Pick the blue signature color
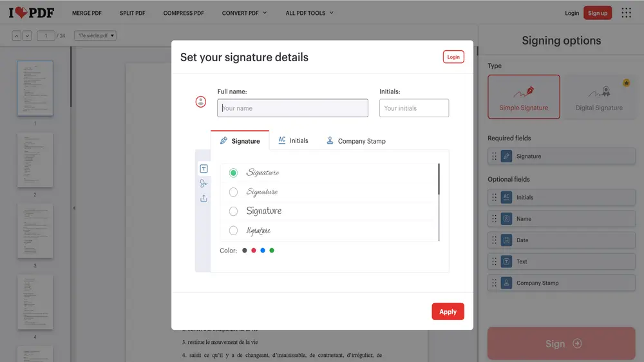644x362 pixels. (x=263, y=250)
